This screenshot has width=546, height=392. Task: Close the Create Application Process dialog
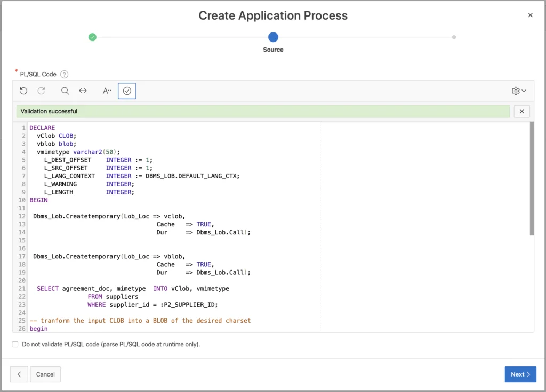click(x=530, y=15)
